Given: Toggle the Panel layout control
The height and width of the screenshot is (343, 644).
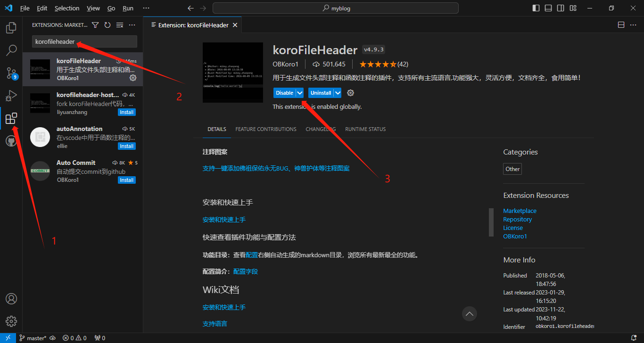Looking at the screenshot, I should (x=548, y=8).
